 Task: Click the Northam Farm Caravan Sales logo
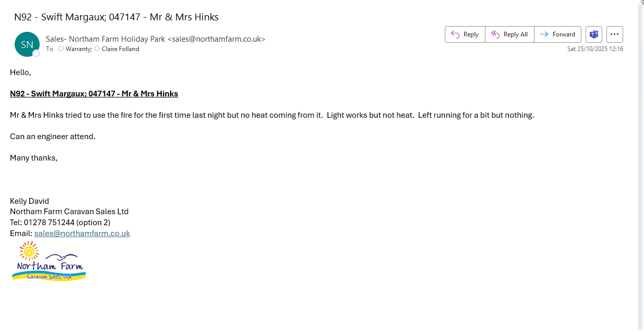[x=49, y=261]
